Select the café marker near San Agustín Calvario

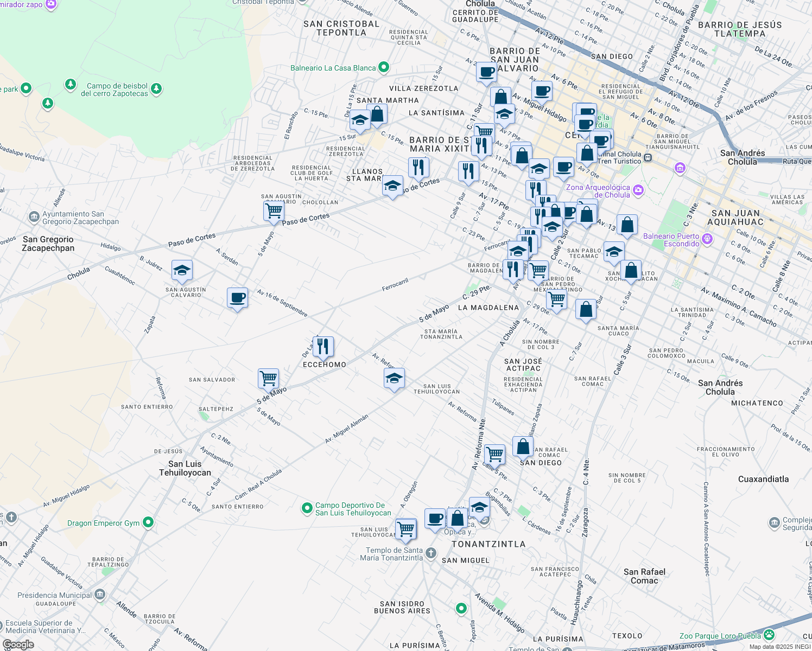237,297
